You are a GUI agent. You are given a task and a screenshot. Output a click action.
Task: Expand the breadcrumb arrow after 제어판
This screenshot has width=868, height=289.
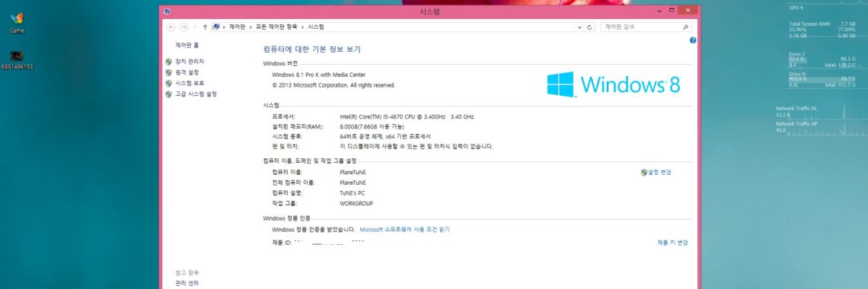251,27
